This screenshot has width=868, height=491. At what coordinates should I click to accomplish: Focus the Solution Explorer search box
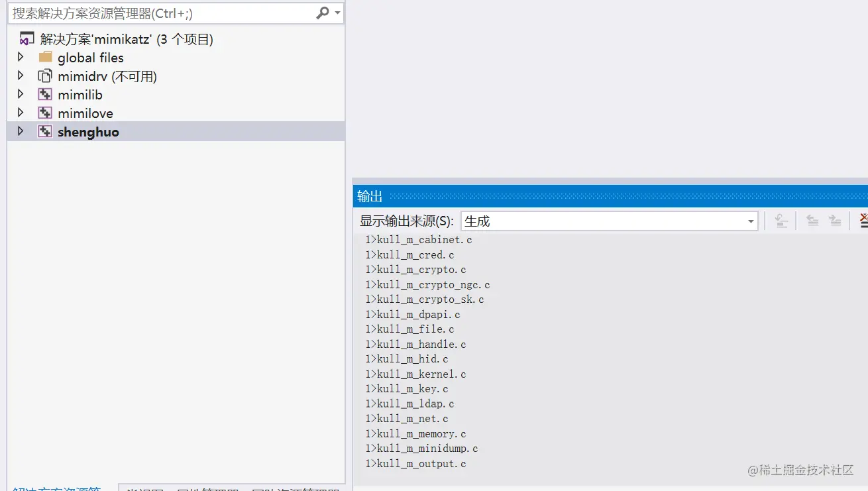pos(176,13)
